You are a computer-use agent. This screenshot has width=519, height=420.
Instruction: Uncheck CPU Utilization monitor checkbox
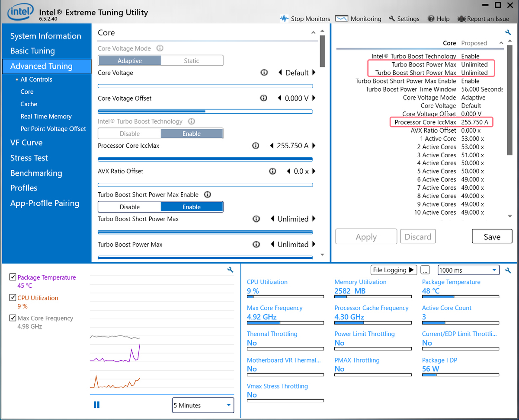point(13,297)
